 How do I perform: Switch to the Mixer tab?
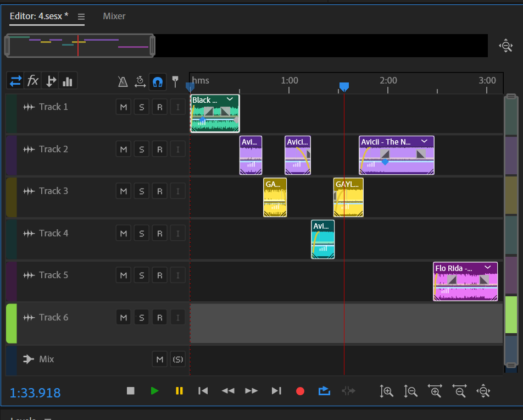click(114, 16)
